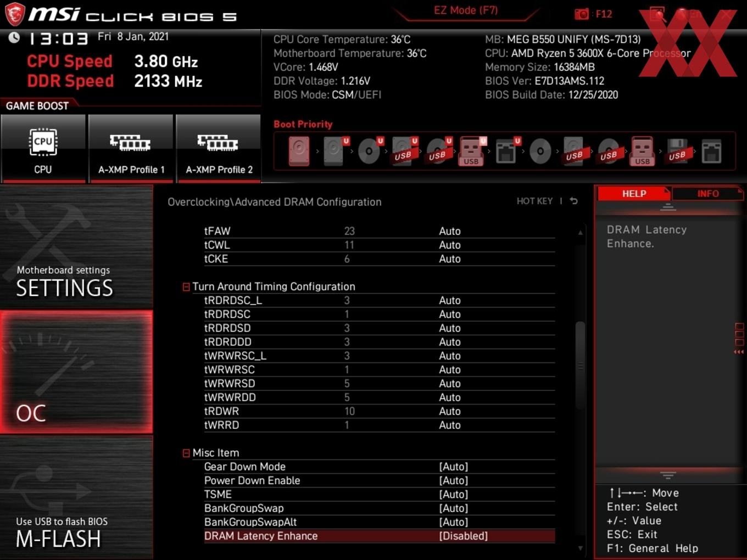The width and height of the screenshot is (747, 560).
Task: Change DRAM Latency Enhance [Disabled] value
Action: (x=463, y=536)
